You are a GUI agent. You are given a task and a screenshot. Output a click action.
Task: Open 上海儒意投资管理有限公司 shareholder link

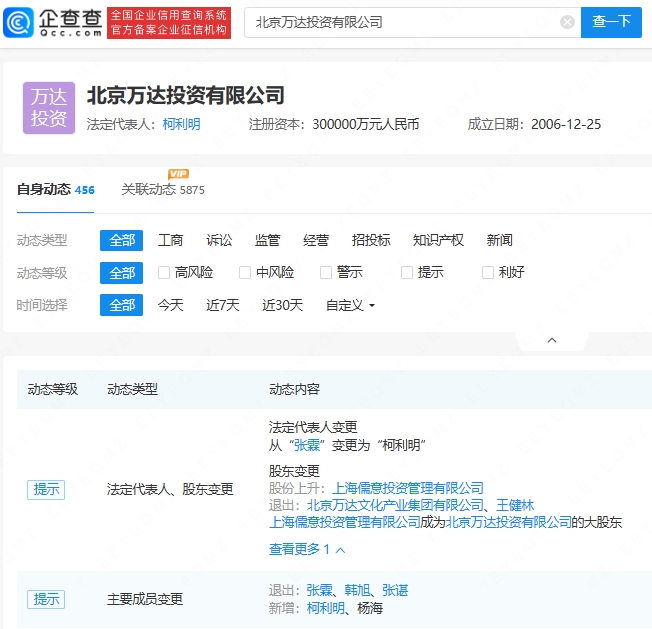pyautogui.click(x=407, y=488)
